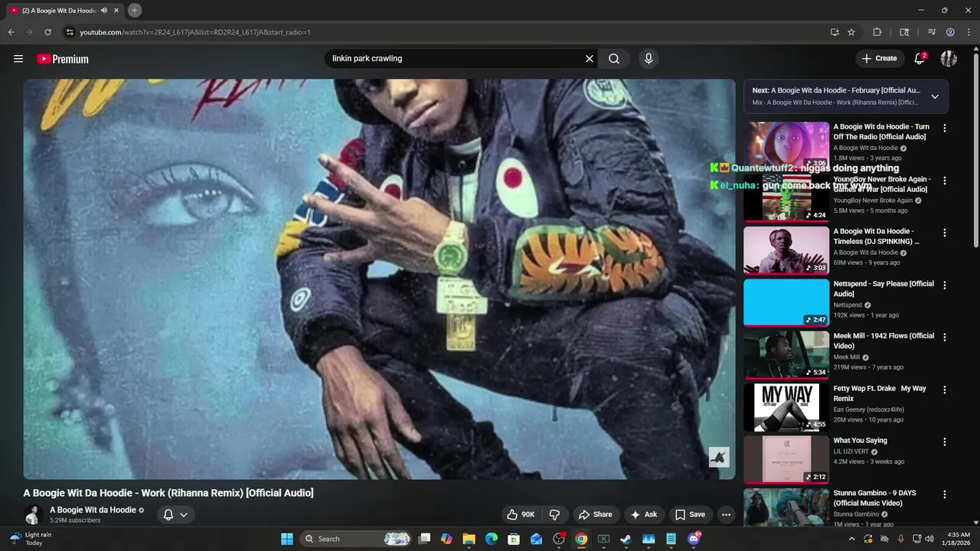Bookmark this page with the star
The width and height of the screenshot is (980, 551).
pos(851,32)
